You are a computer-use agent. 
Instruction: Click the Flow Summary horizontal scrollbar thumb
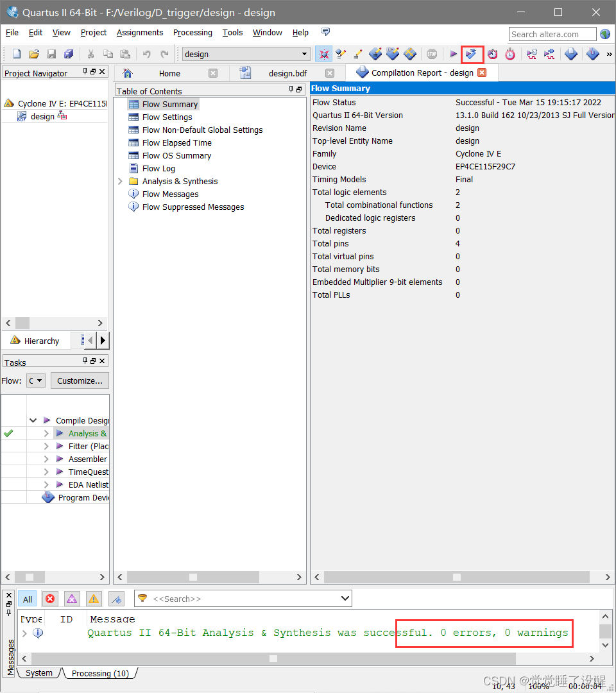pyautogui.click(x=456, y=577)
